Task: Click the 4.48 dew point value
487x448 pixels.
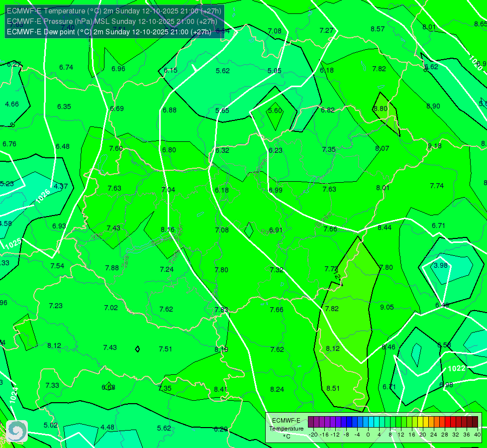Action: (107, 427)
